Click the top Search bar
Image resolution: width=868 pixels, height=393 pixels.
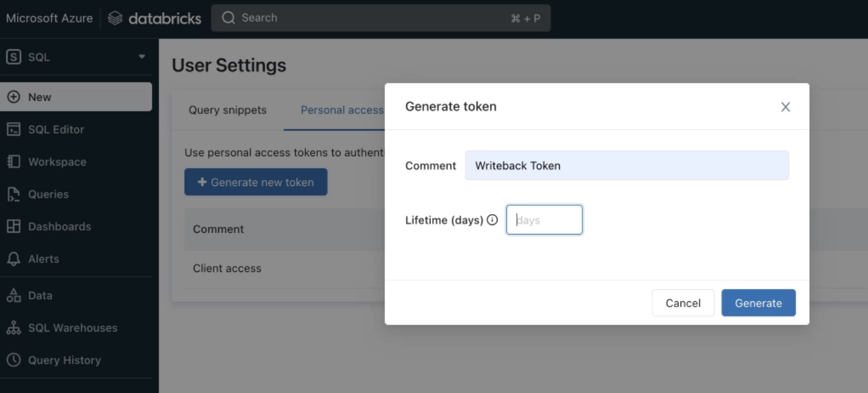(380, 18)
